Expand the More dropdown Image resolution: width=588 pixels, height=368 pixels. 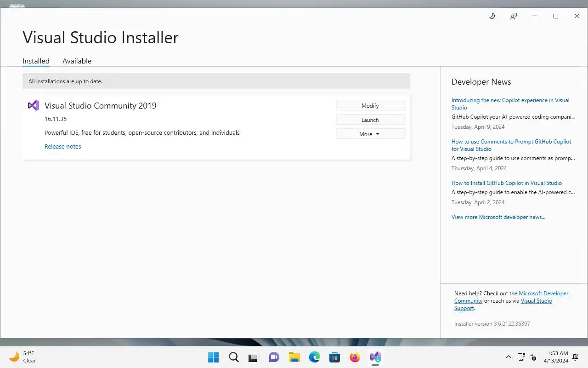370,134
